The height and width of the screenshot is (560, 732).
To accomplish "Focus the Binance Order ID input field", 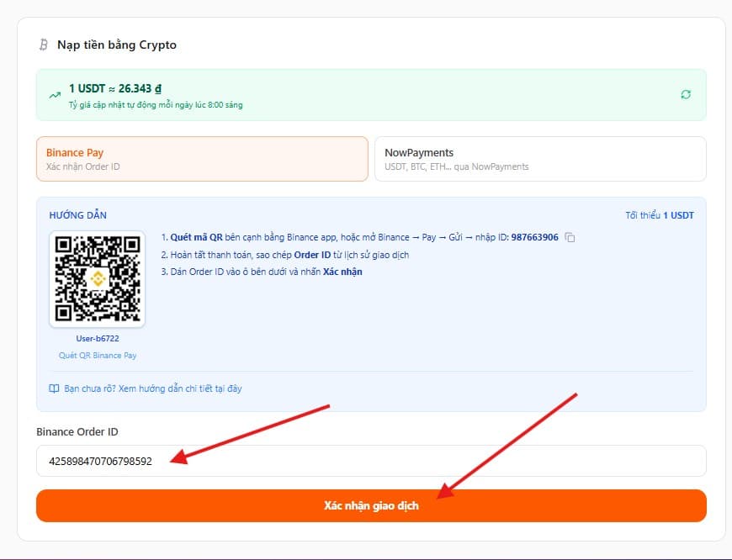I will [x=370, y=461].
